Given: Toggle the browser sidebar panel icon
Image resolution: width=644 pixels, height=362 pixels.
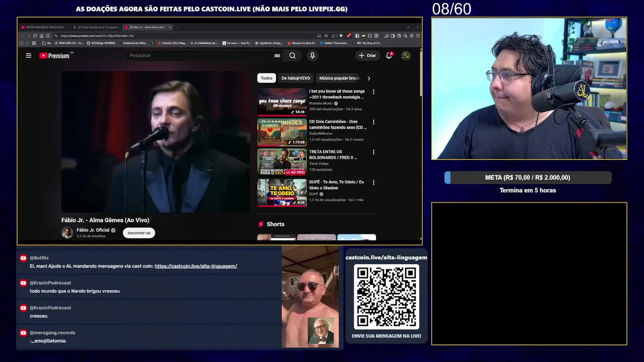Looking at the screenshot, I should tap(392, 36).
